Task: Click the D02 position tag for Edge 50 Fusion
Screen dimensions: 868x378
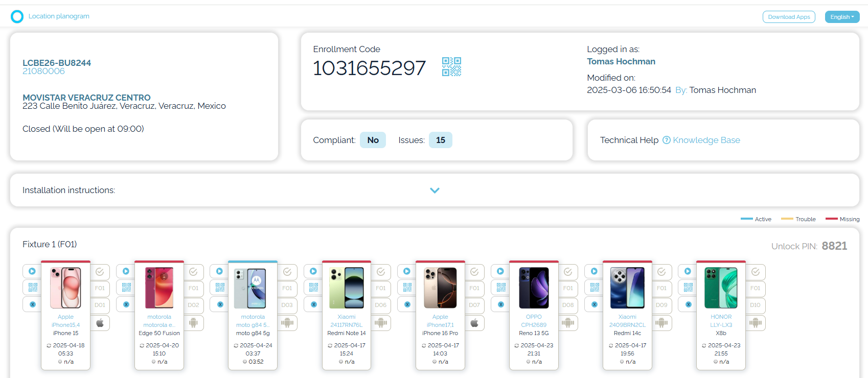Action: coord(194,305)
